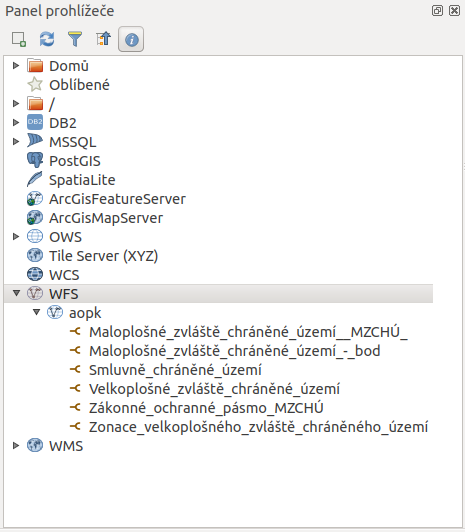This screenshot has width=465, height=532.
Task: Click the MSSQL provider icon
Action: coord(35,141)
